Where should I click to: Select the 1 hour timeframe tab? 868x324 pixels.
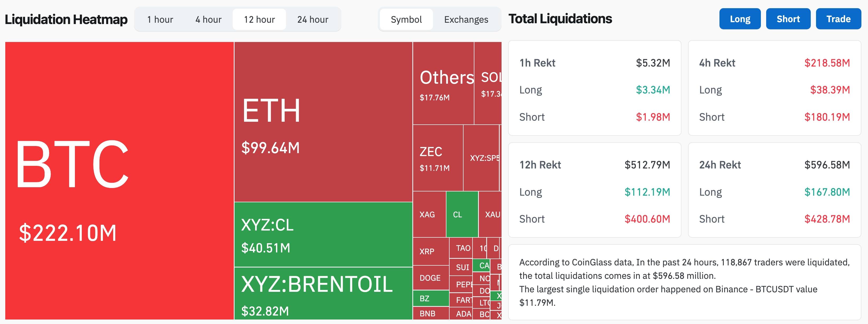click(160, 20)
